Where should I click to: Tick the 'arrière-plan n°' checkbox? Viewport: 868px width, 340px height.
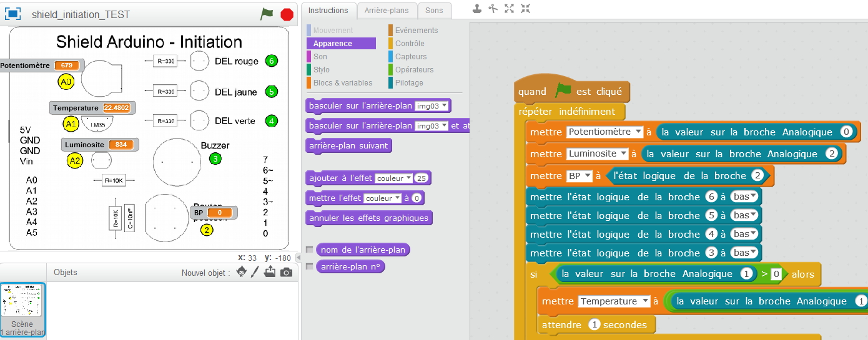pos(310,266)
